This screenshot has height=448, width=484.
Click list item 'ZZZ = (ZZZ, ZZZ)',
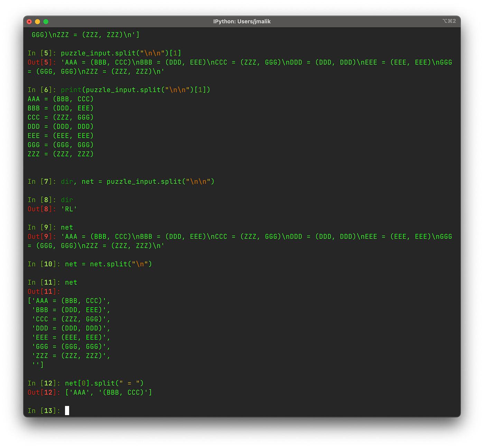coord(71,356)
